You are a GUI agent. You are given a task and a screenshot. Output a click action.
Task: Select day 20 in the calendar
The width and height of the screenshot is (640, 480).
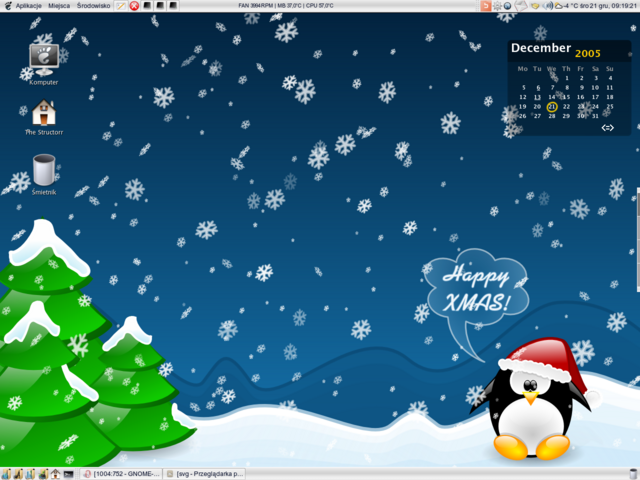(537, 107)
